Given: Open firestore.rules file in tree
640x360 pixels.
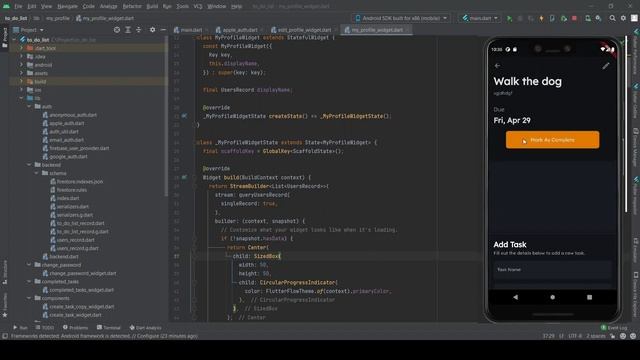Looking at the screenshot, I should click(x=71, y=190).
